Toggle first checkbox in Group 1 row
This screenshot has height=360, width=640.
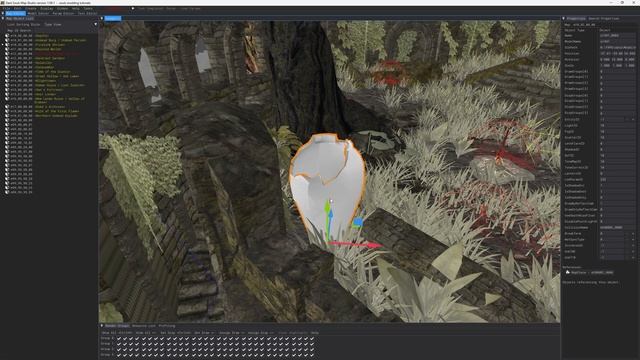pos(119,344)
